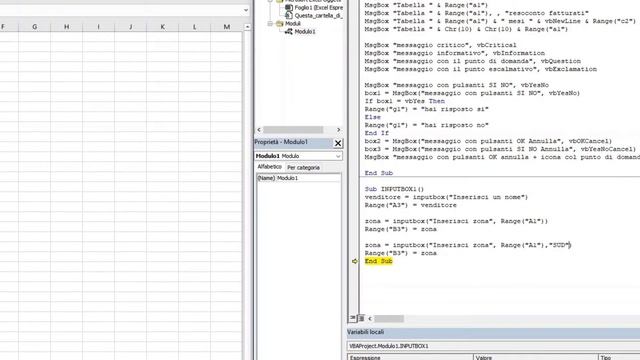Select Excel column L header
This screenshot has height=360, width=640.
pyautogui.click(x=194, y=27)
